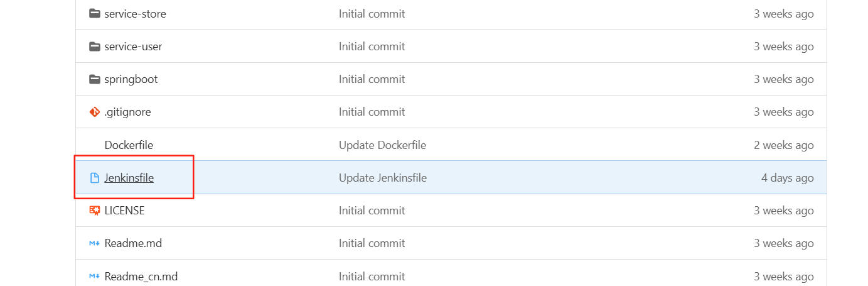
Task: View the Update Dockerfile commit message
Action: (382, 145)
